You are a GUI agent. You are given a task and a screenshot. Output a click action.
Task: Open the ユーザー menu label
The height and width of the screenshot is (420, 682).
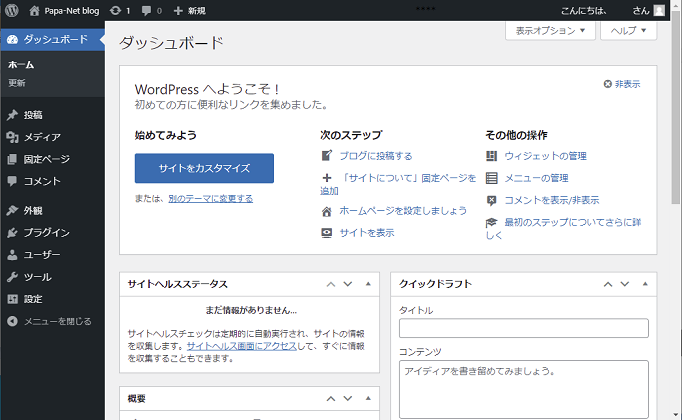pyautogui.click(x=42, y=255)
